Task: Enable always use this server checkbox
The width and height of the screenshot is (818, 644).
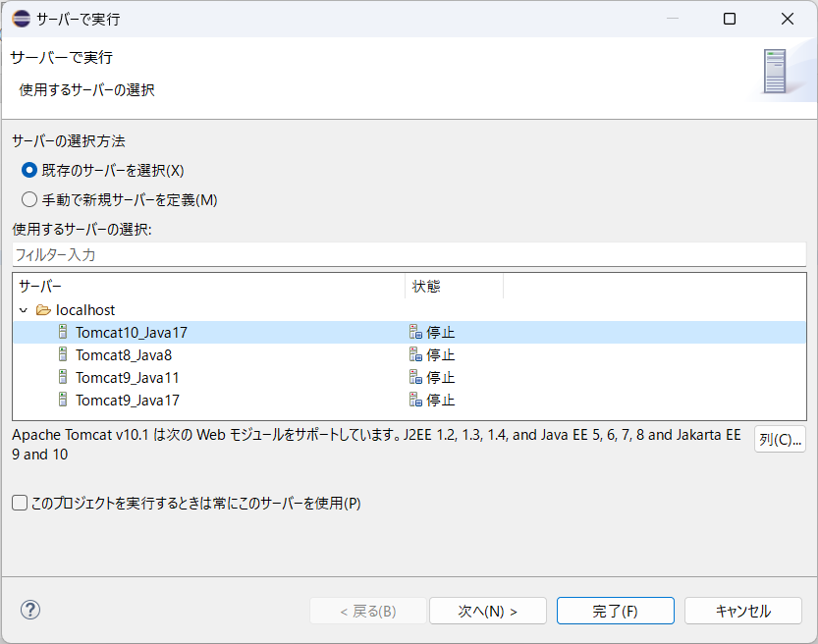Action: [20, 503]
